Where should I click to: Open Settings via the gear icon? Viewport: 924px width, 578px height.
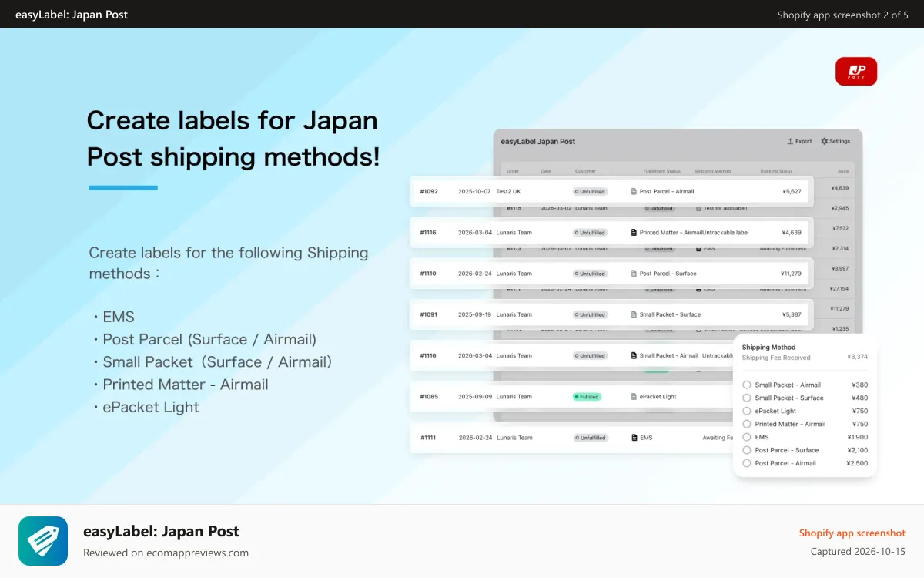tap(825, 142)
